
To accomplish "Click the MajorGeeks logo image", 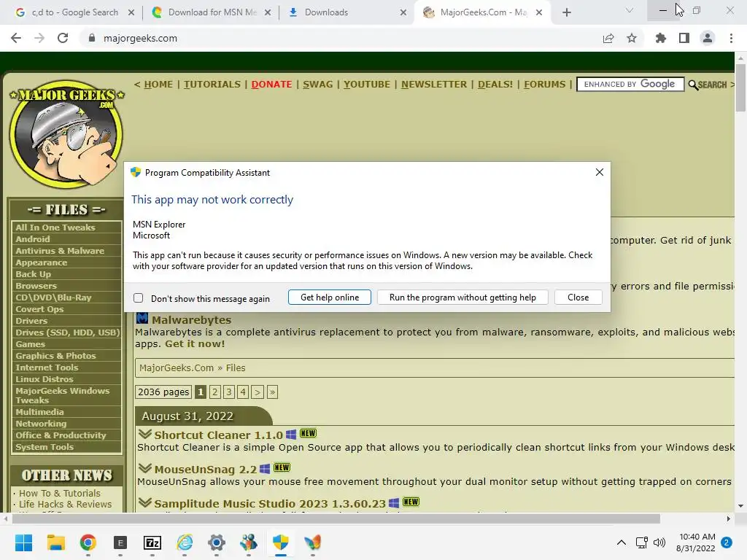I will (x=66, y=134).
